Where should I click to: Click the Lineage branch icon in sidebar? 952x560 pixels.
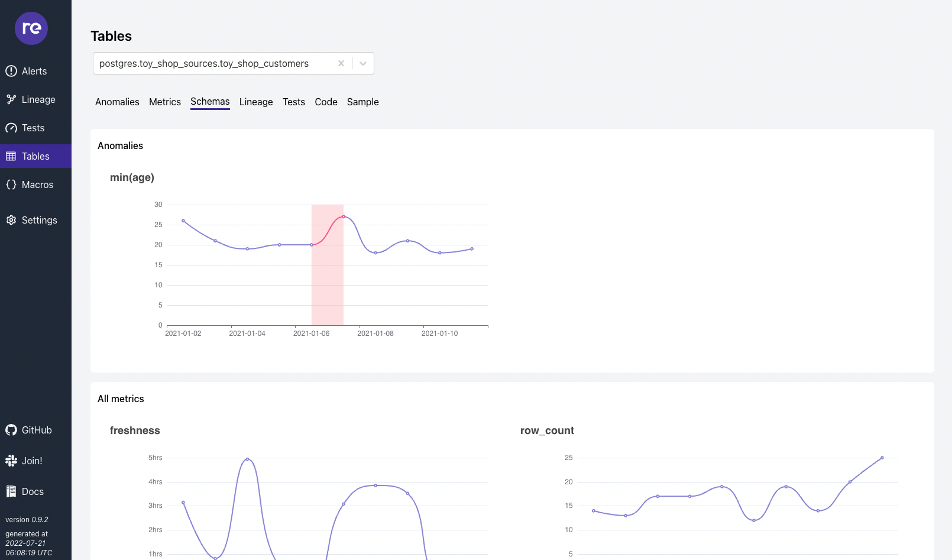(11, 99)
